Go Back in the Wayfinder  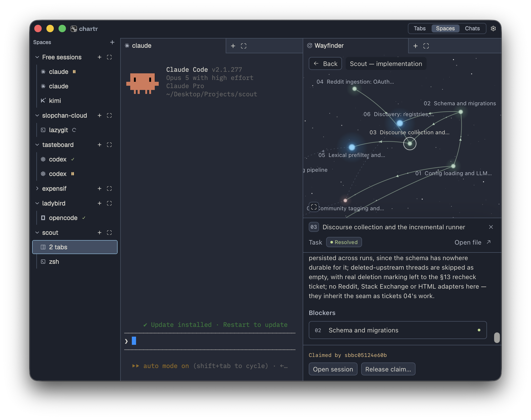[x=325, y=64]
